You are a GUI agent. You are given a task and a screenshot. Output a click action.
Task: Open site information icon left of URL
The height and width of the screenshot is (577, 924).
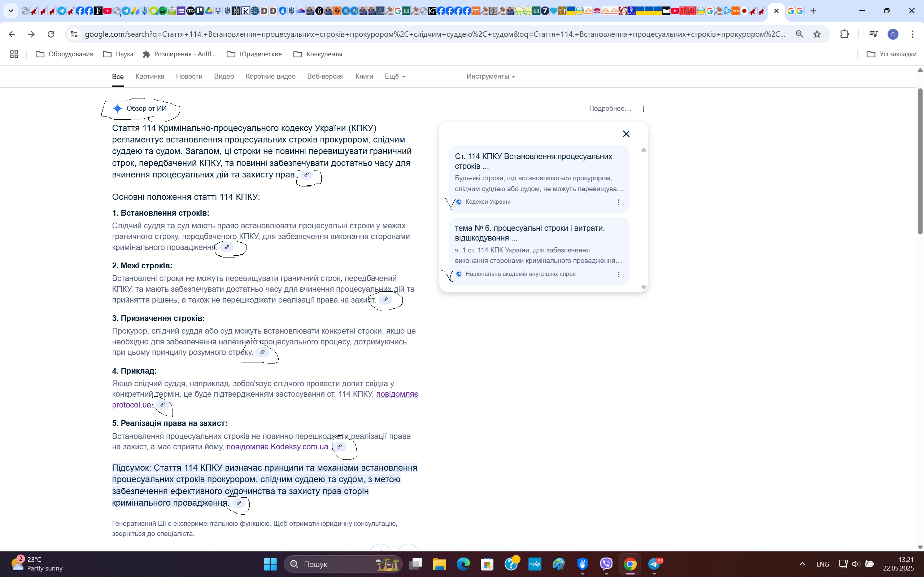click(x=74, y=34)
